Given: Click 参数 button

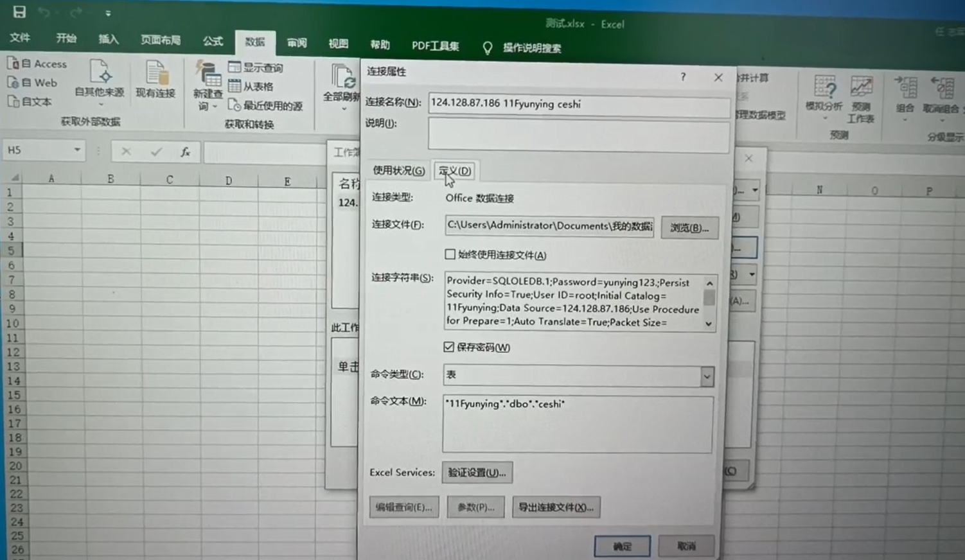Looking at the screenshot, I should coord(476,507).
